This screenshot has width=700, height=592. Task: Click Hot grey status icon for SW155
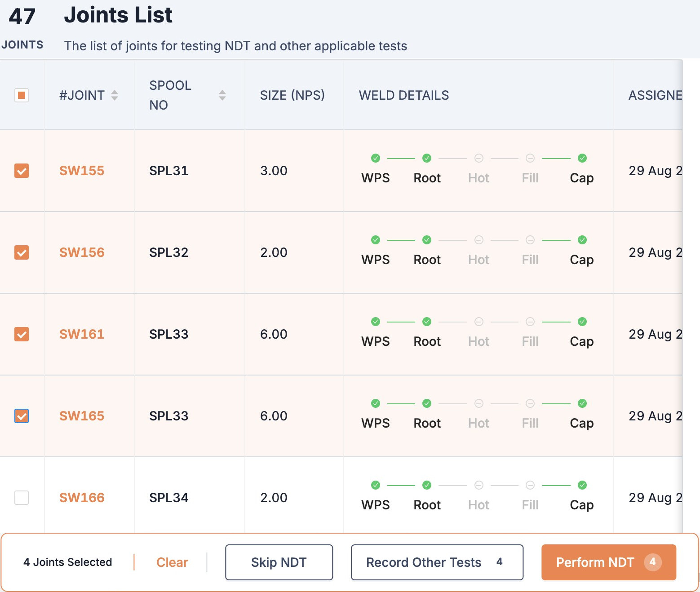coord(479,158)
